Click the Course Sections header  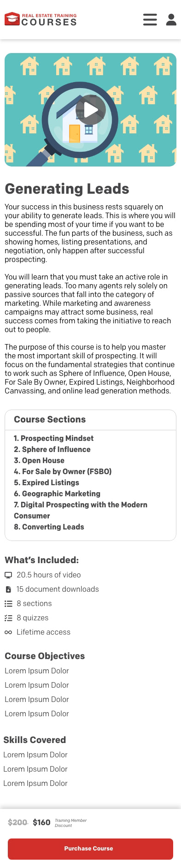pyautogui.click(x=50, y=419)
